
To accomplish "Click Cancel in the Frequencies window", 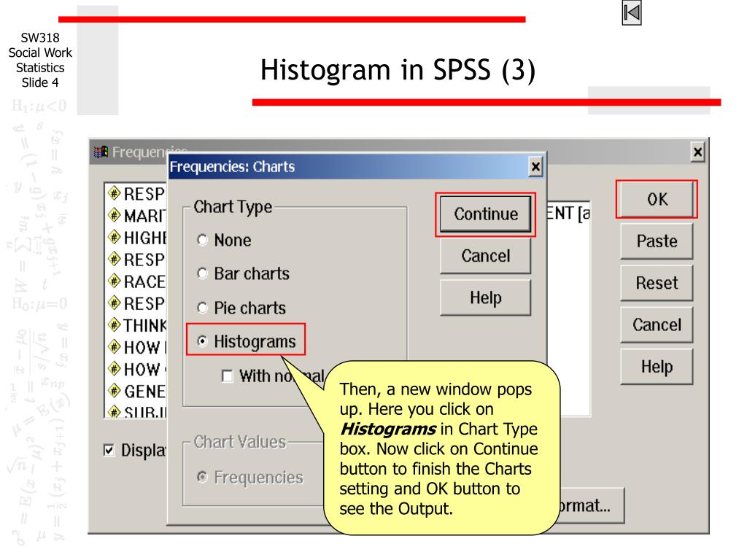I will coord(657,324).
